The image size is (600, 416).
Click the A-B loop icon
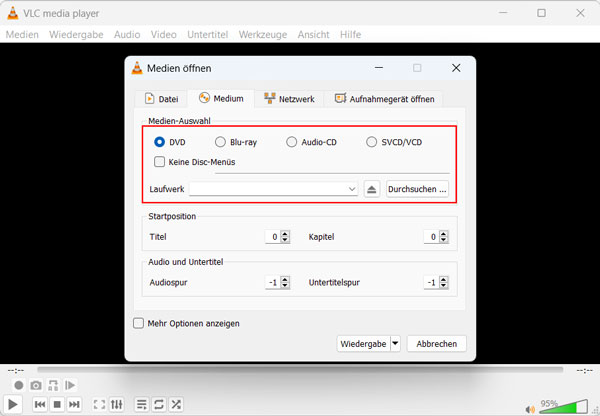(53, 385)
